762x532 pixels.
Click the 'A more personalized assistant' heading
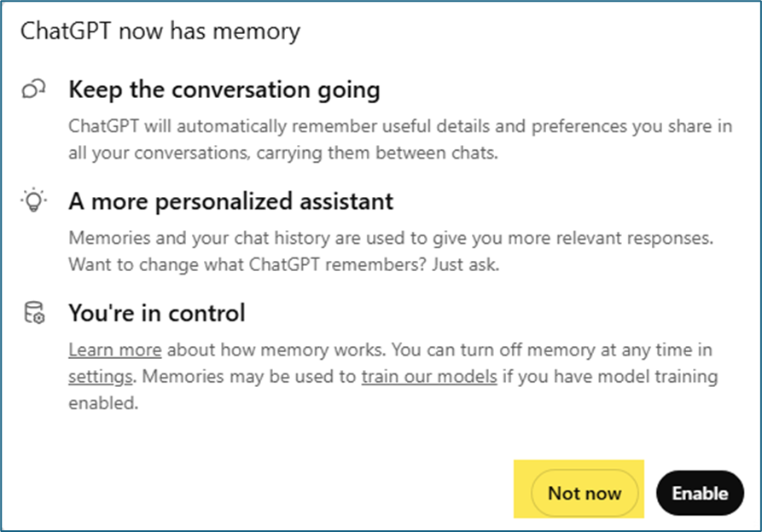coord(231,201)
